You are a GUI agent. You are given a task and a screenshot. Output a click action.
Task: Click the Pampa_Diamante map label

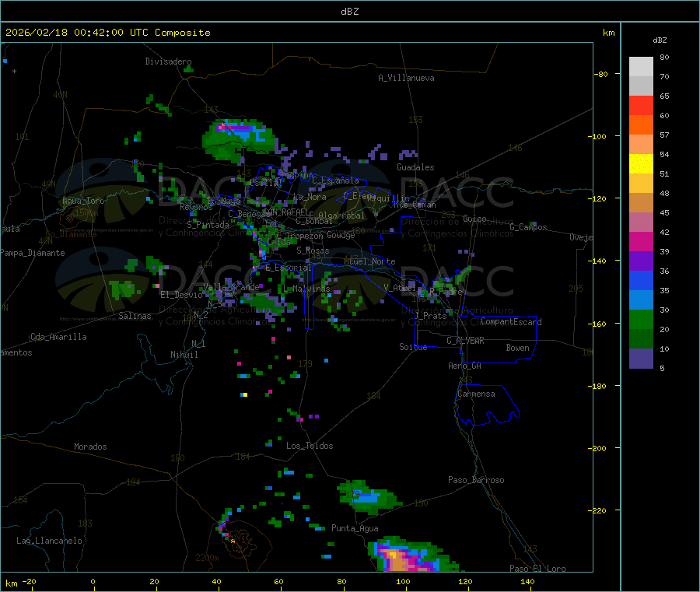click(32, 253)
